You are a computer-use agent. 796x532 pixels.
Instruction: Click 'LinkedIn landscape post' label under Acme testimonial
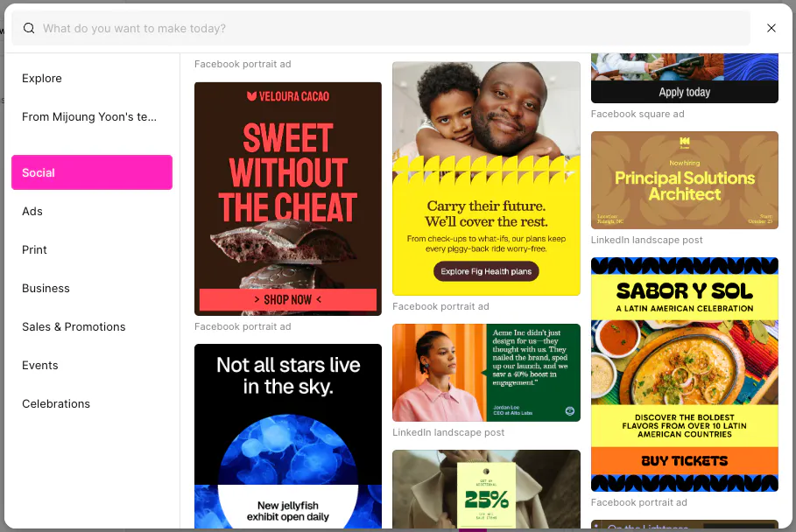coord(448,432)
